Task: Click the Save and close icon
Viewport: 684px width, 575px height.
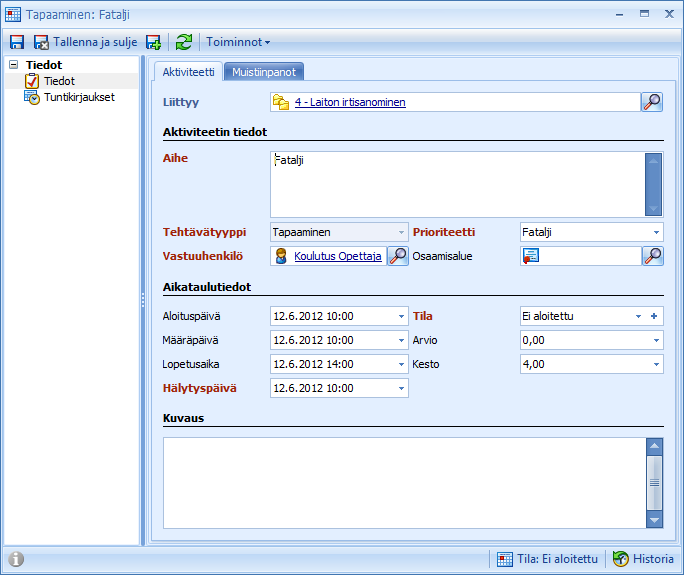Action: [41, 42]
